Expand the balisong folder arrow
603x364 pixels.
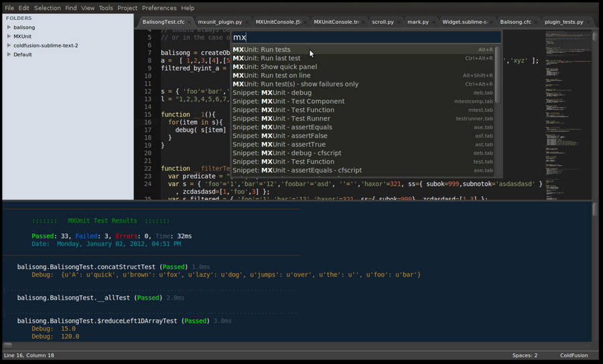(x=9, y=27)
